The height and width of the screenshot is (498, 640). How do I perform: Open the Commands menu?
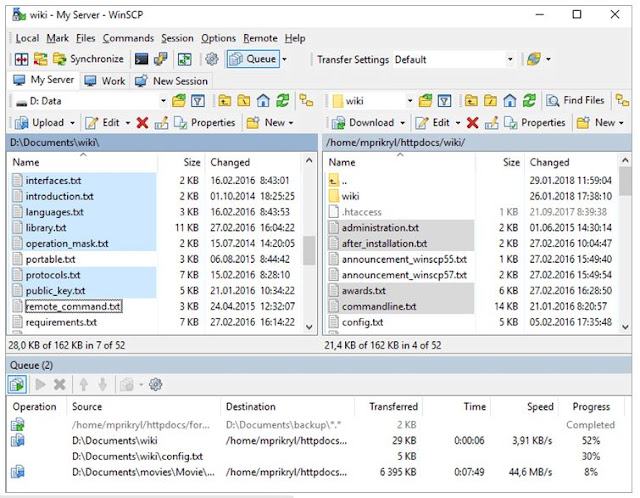click(x=128, y=38)
